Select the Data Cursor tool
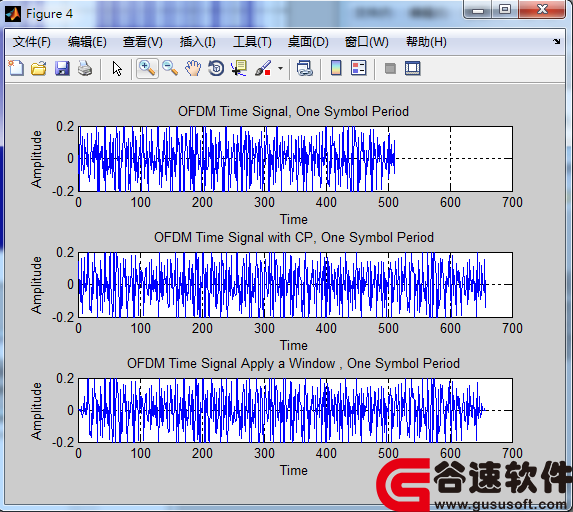573x512 pixels. point(239,68)
